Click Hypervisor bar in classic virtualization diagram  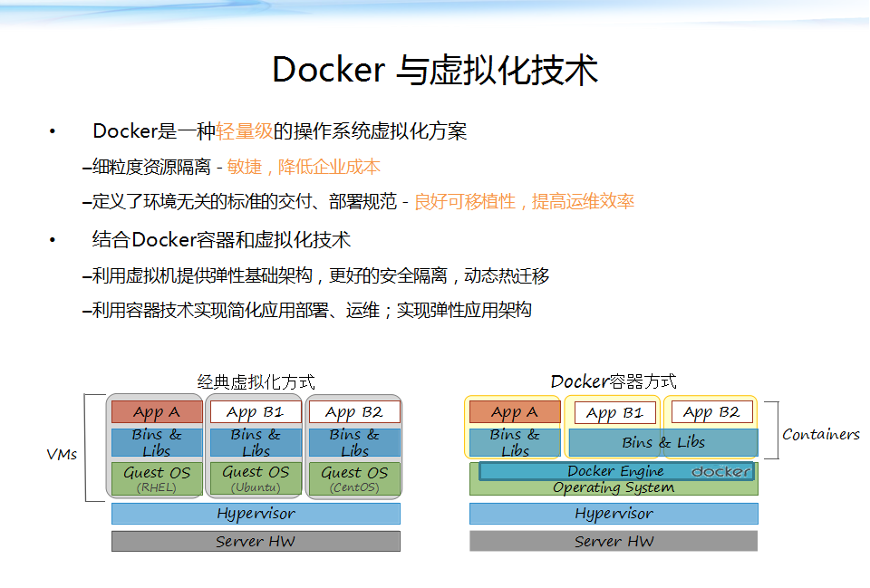[256, 514]
